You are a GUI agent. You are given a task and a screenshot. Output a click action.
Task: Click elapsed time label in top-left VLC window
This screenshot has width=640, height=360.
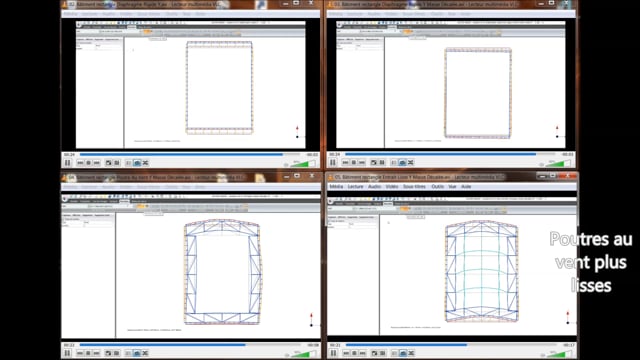coord(69,155)
